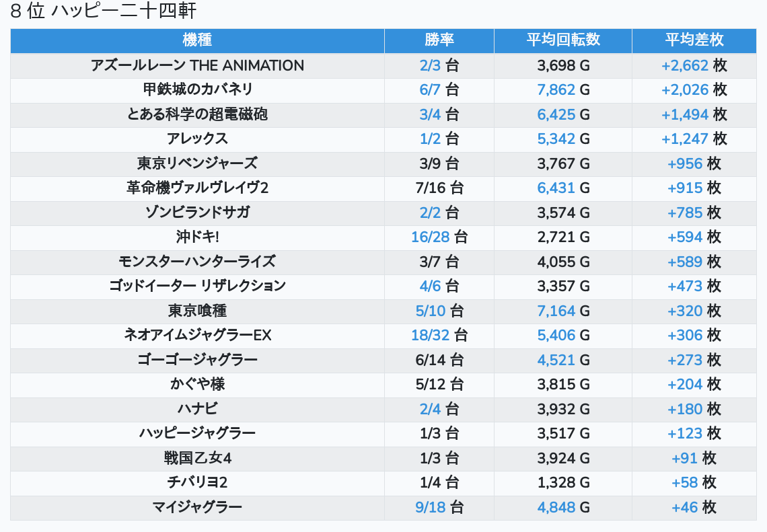
Task: Click 東京リベンジャーズ machine name
Action: [197, 163]
